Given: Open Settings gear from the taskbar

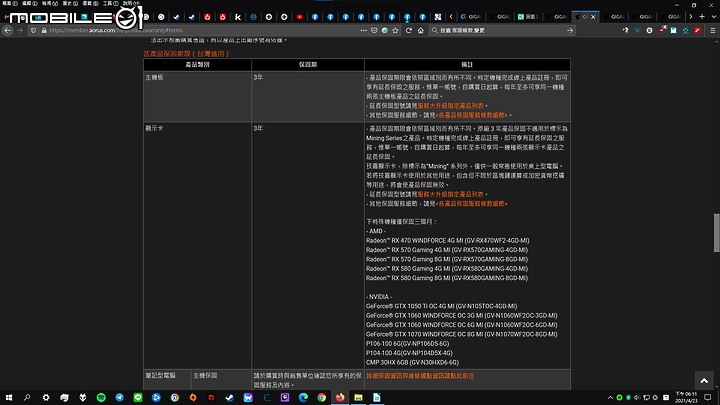Looking at the screenshot, I should (46, 398).
